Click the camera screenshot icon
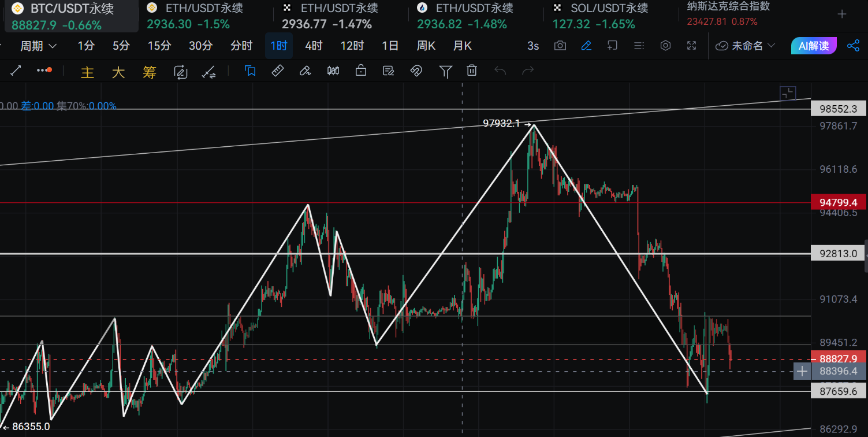 click(560, 46)
